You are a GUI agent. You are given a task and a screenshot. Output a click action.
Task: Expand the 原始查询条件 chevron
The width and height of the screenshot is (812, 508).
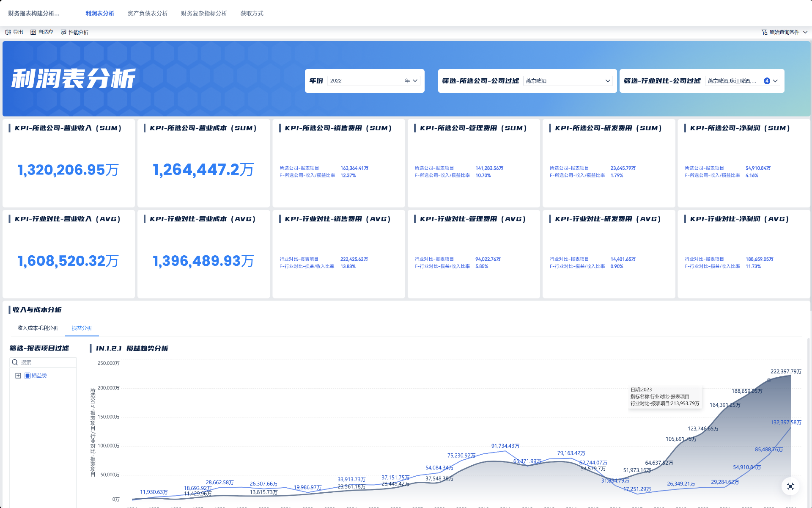pos(805,32)
